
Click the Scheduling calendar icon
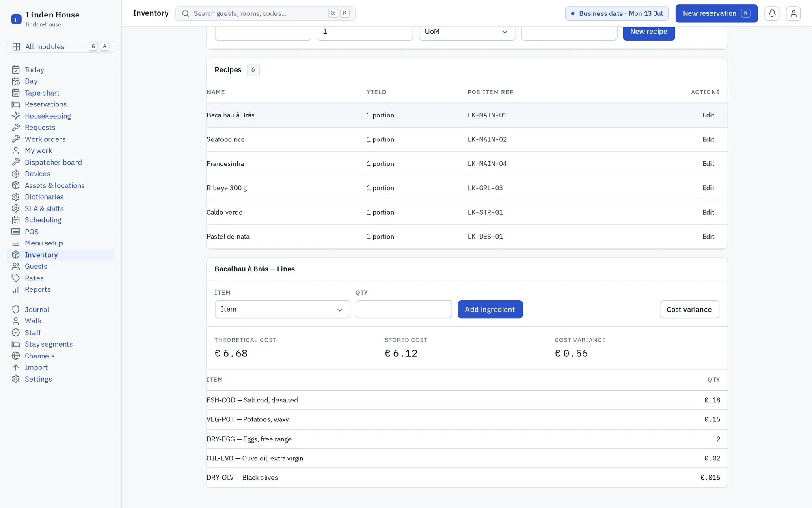16,220
